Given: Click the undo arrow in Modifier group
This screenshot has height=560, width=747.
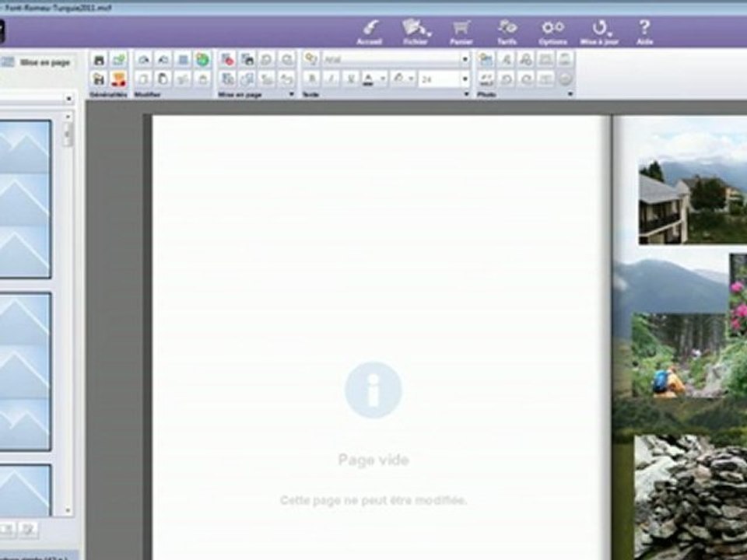Looking at the screenshot, I should (x=143, y=60).
